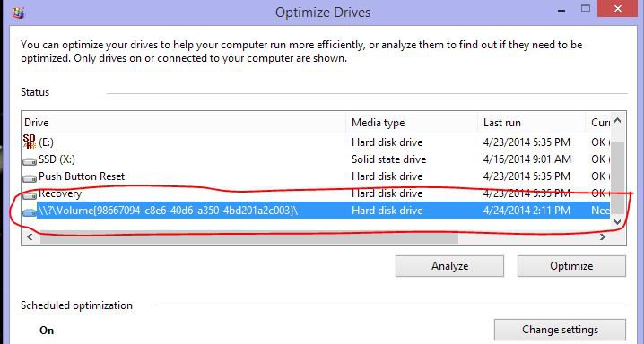Click the highlighted Volume drive icon
Viewport: 644px width, 344px height.
[30, 211]
